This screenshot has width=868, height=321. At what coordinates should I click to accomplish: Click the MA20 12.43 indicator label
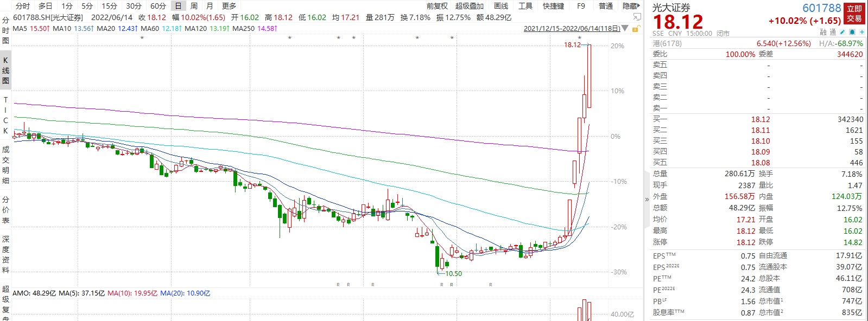click(x=117, y=28)
